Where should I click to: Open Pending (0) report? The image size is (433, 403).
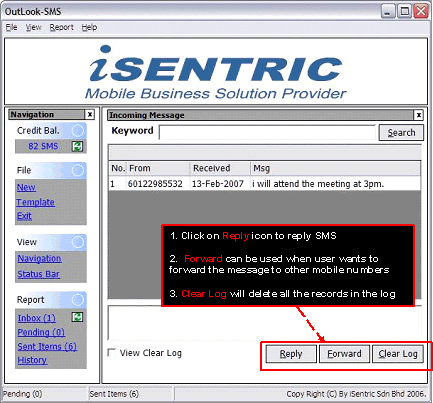coord(41,332)
